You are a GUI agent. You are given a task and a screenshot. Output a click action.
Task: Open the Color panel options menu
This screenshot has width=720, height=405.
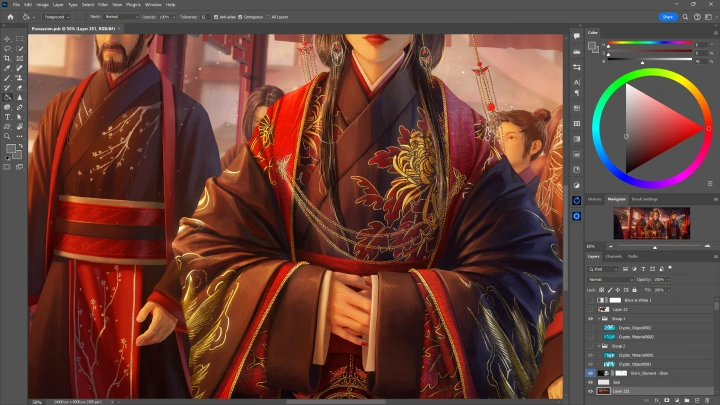[x=715, y=33]
